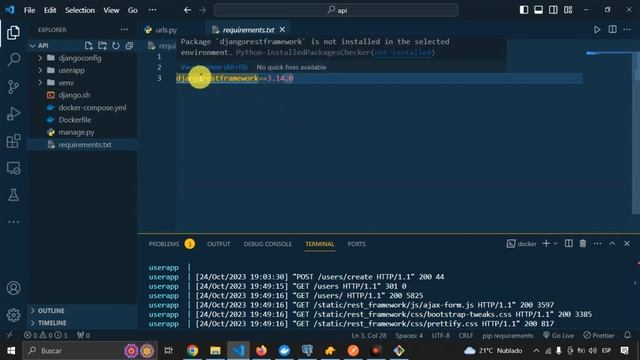The width and height of the screenshot is (640, 360).
Task: Expand the userapp folder
Action: (x=40, y=70)
